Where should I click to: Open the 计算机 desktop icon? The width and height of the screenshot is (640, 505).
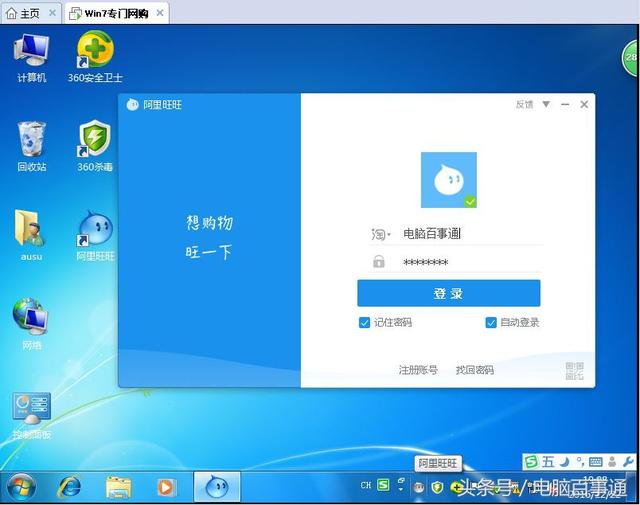click(31, 58)
